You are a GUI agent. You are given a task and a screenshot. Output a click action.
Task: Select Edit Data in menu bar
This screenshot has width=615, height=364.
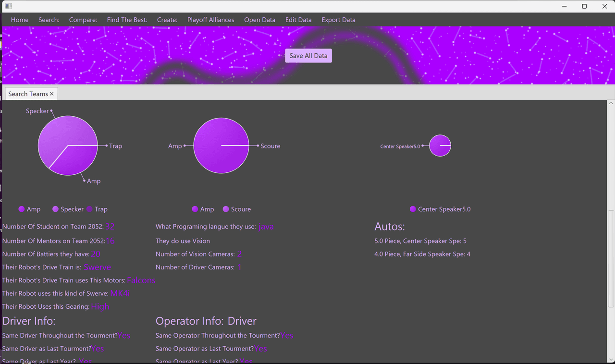tap(298, 20)
